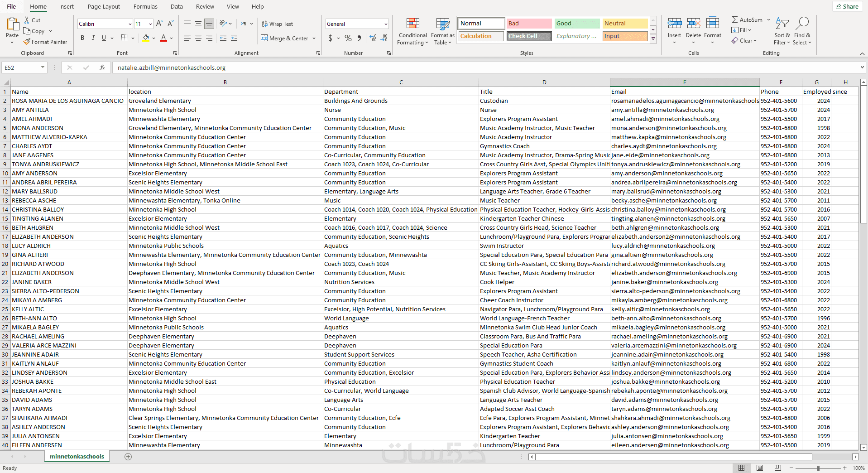Toggle Bold formatting

pyautogui.click(x=82, y=38)
